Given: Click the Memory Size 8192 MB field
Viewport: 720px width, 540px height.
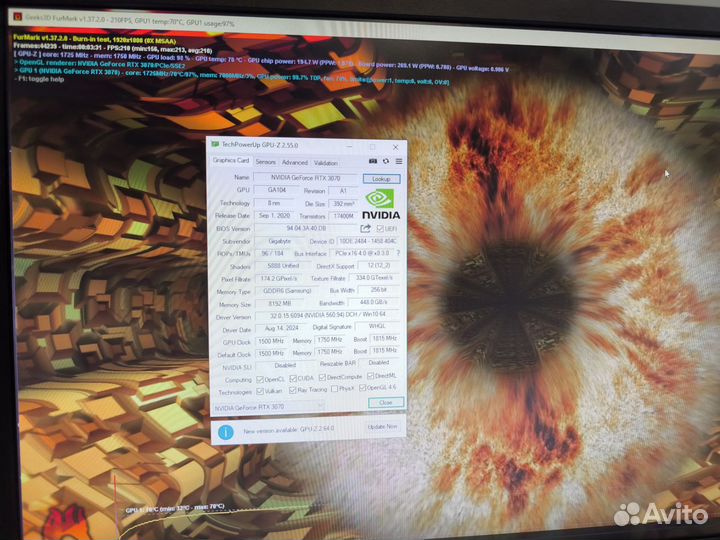Looking at the screenshot, I should pos(280,304).
